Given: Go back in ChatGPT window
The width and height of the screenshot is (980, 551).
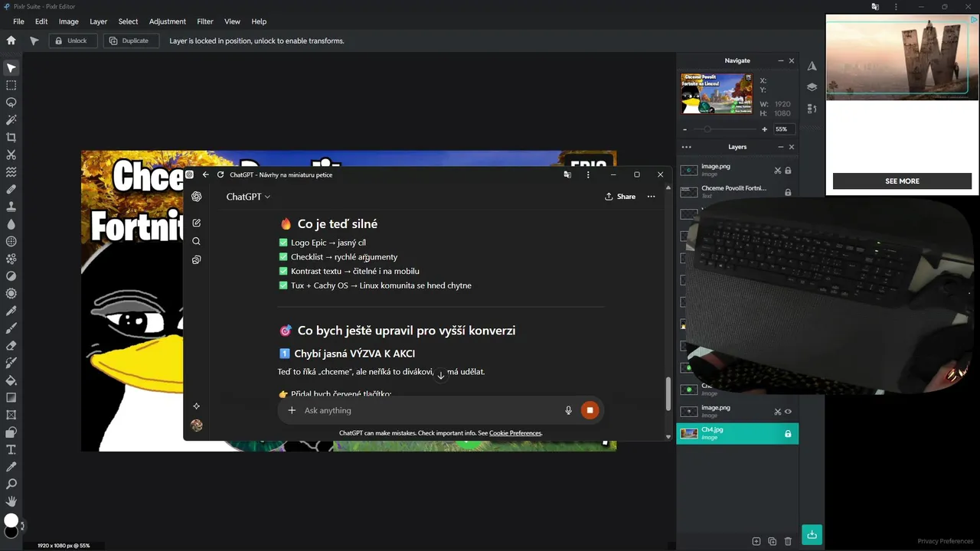Looking at the screenshot, I should point(205,174).
